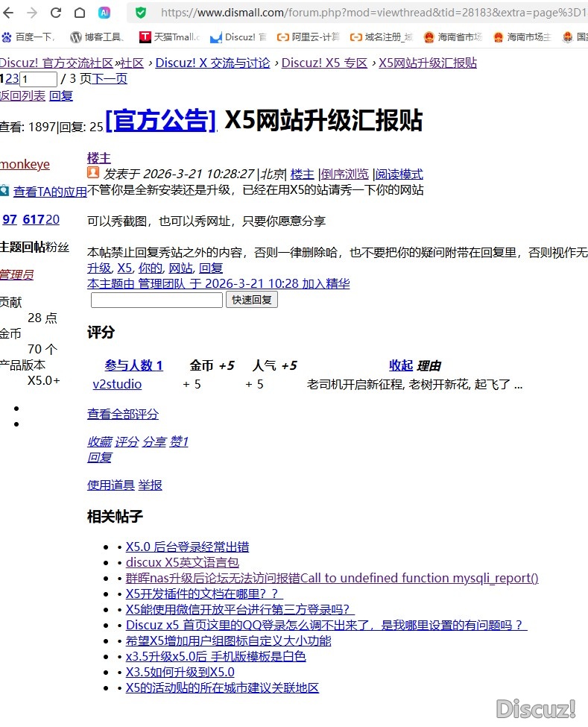Viewport: 588px width, 727px height.
Task: Open x3.5升级x5.0后 手机版模板 thread
Action: [x=216, y=656]
